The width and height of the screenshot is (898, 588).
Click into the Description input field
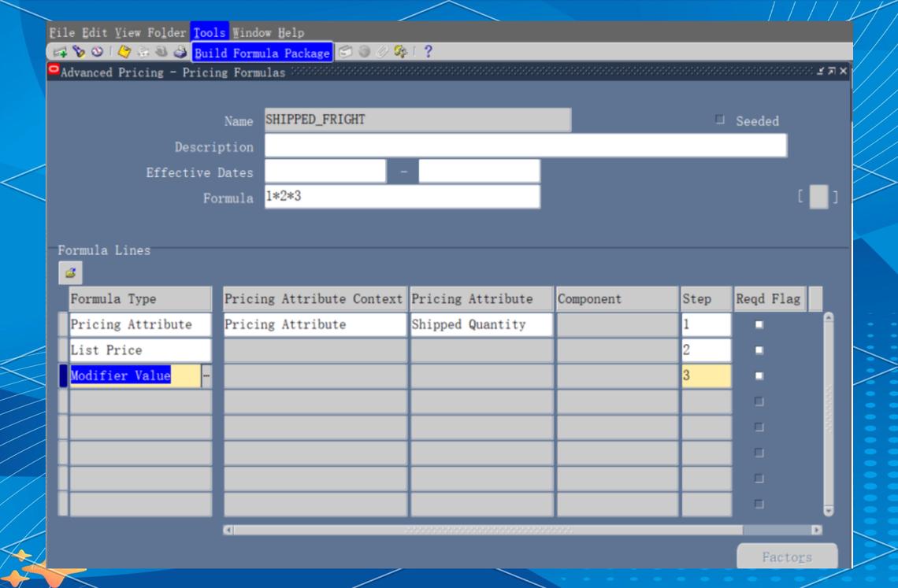pos(525,146)
